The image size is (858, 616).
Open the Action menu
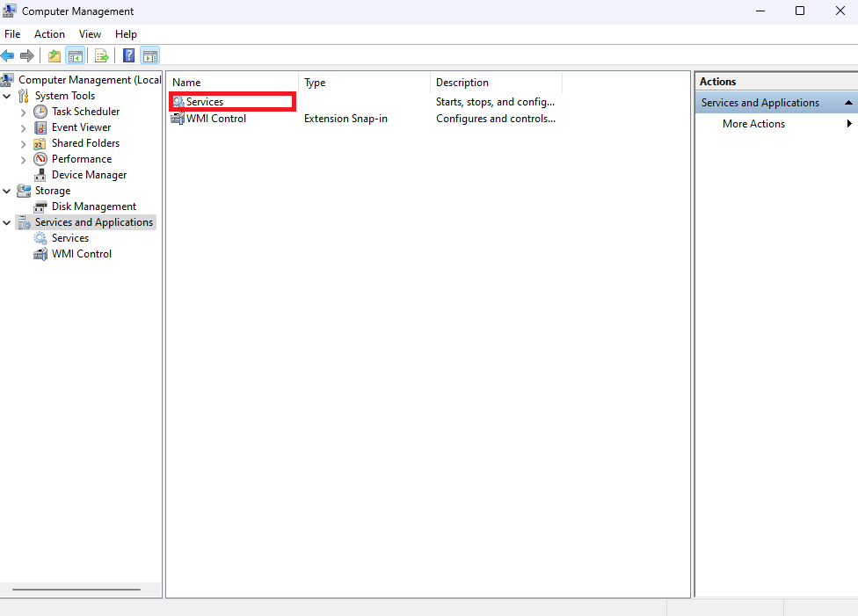click(x=49, y=34)
